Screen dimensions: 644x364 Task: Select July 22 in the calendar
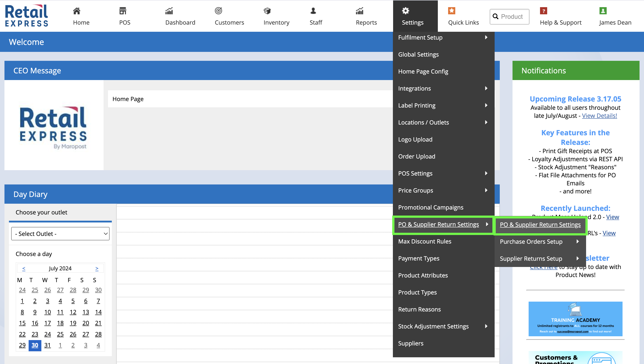(x=22, y=334)
